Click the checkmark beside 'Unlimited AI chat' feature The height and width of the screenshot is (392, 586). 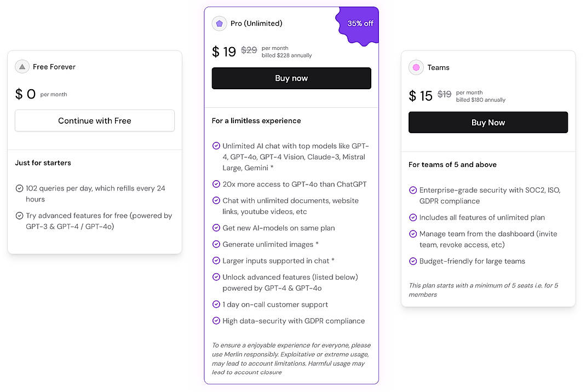(216, 146)
